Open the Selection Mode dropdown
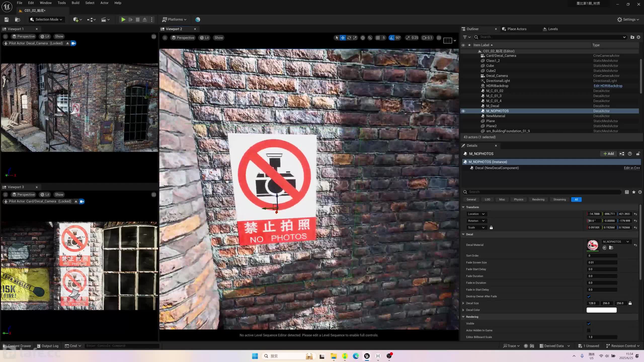644x362 pixels. pyautogui.click(x=46, y=19)
